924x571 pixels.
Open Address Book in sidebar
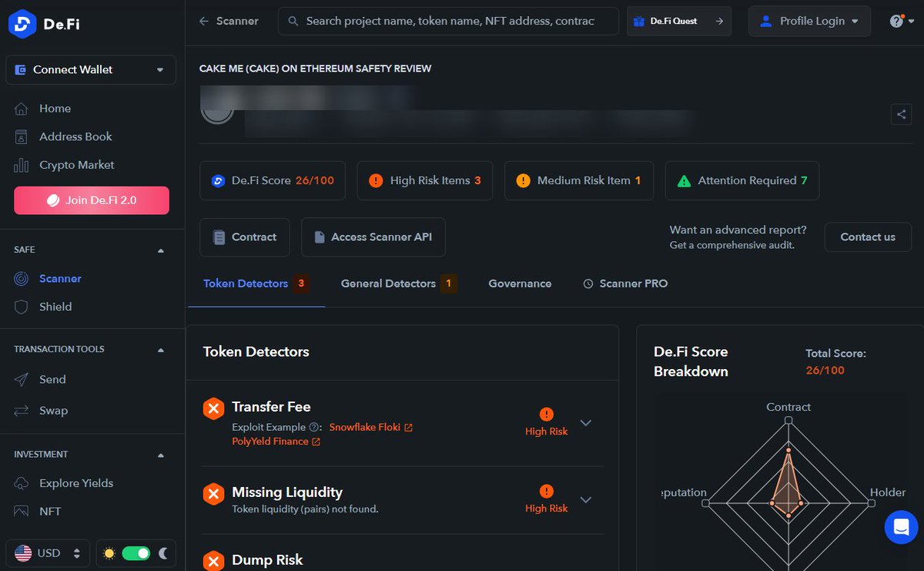click(75, 136)
